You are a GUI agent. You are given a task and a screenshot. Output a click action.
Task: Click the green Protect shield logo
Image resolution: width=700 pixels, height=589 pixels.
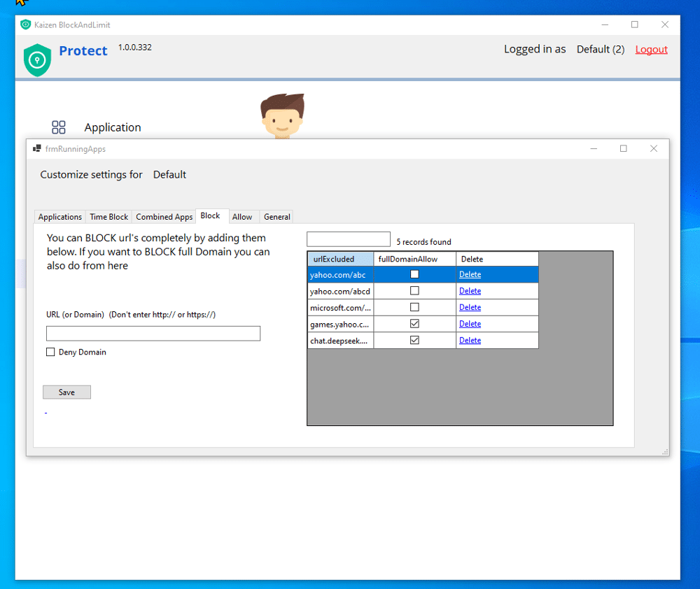(38, 59)
